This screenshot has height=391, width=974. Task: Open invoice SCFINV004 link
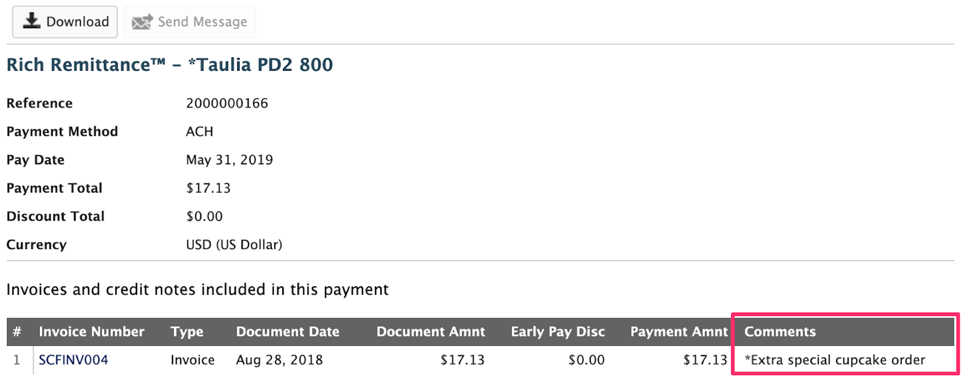coord(73,360)
